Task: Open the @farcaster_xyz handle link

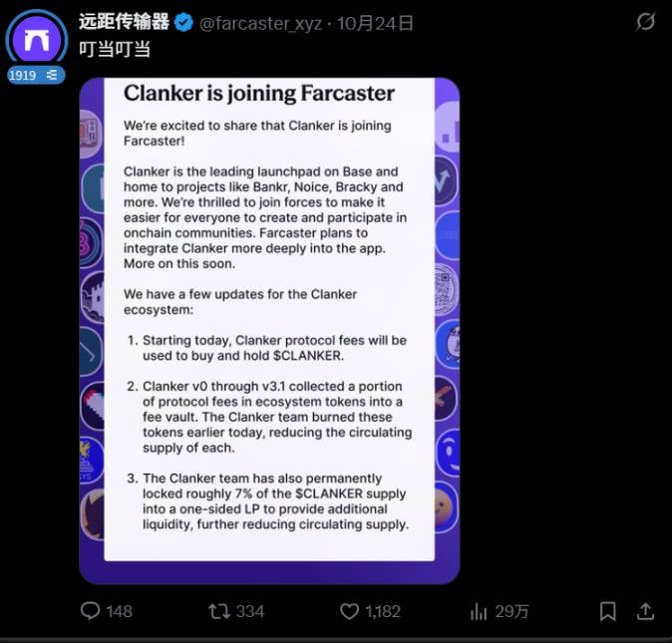Action: (263, 22)
